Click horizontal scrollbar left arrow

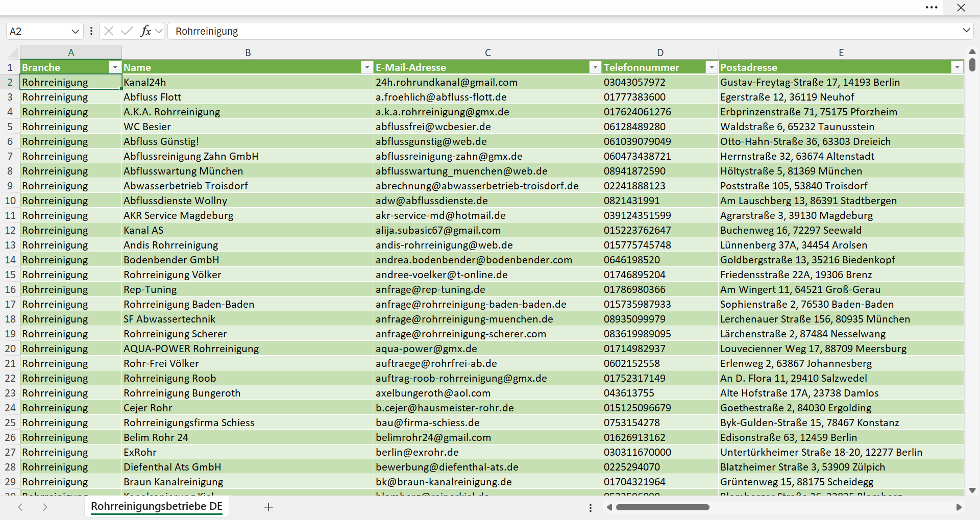coord(609,507)
